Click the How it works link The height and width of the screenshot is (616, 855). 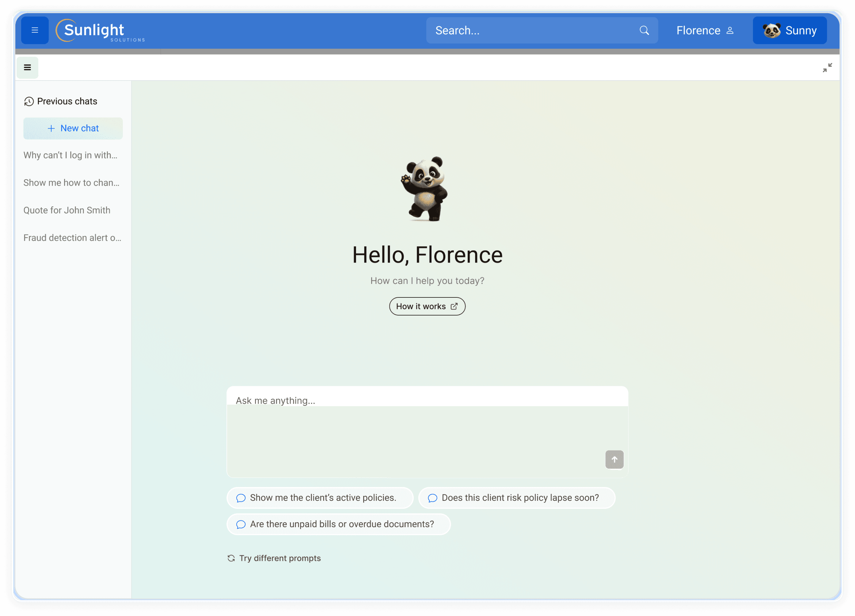coord(427,306)
